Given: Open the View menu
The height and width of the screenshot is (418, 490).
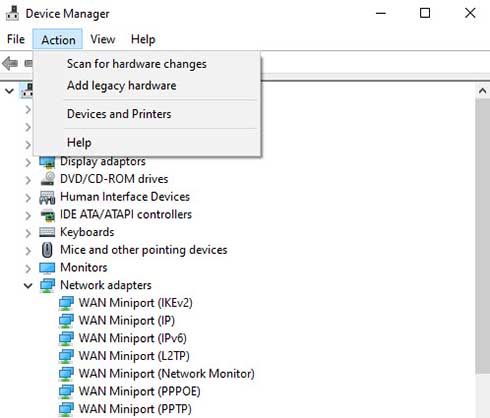Looking at the screenshot, I should point(103,39).
